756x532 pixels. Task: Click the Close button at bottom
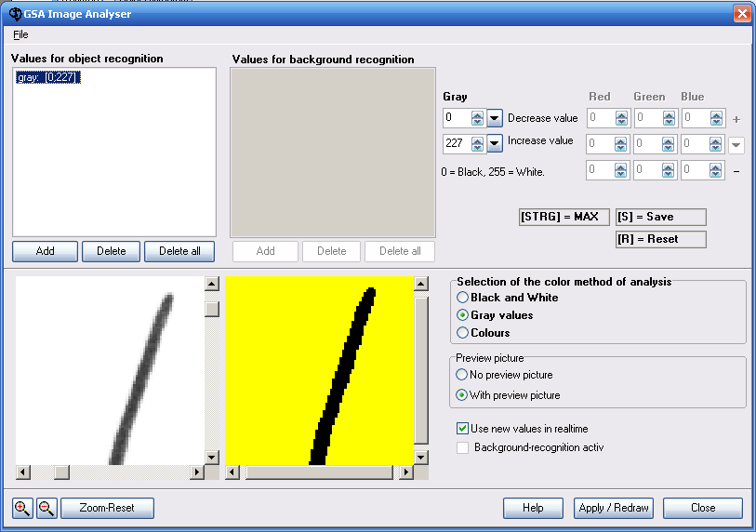(x=702, y=508)
